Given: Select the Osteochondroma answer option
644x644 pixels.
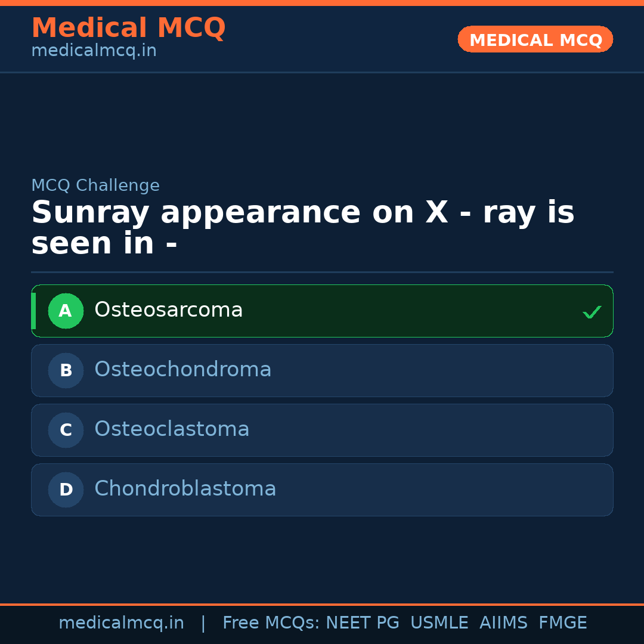Looking at the screenshot, I should pos(322,370).
